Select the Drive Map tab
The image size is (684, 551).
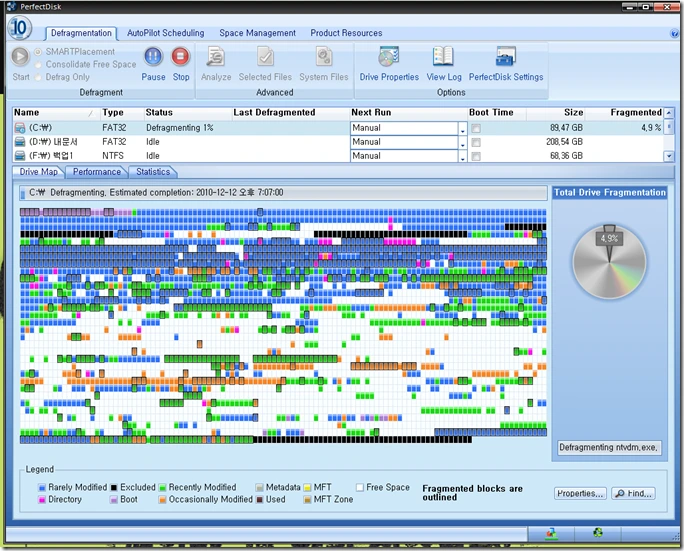[38, 172]
